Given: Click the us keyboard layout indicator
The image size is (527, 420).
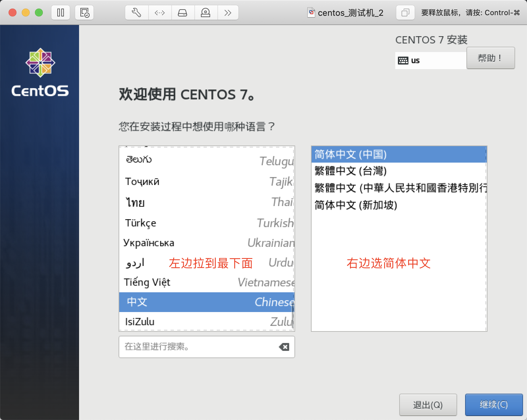Looking at the screenshot, I should tap(431, 61).
